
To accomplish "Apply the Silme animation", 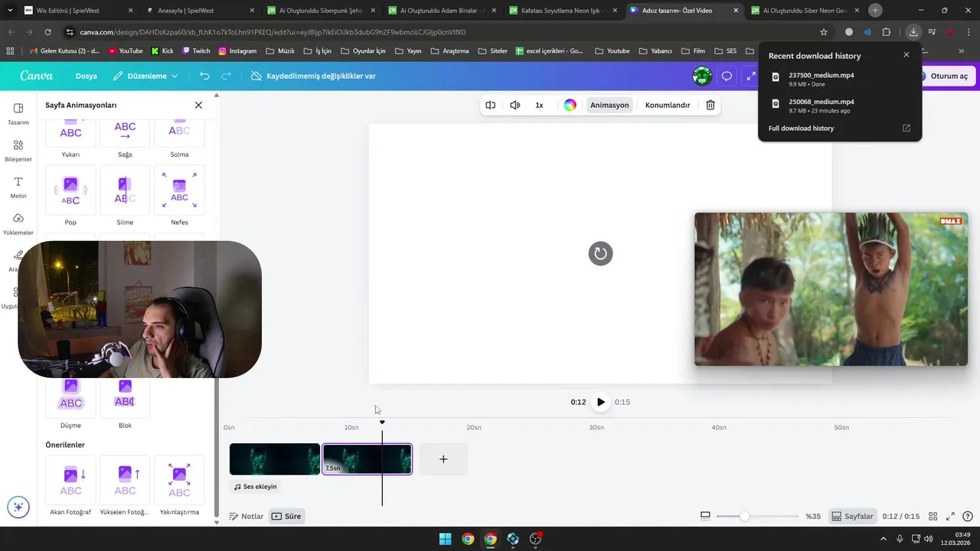I will pos(125,196).
